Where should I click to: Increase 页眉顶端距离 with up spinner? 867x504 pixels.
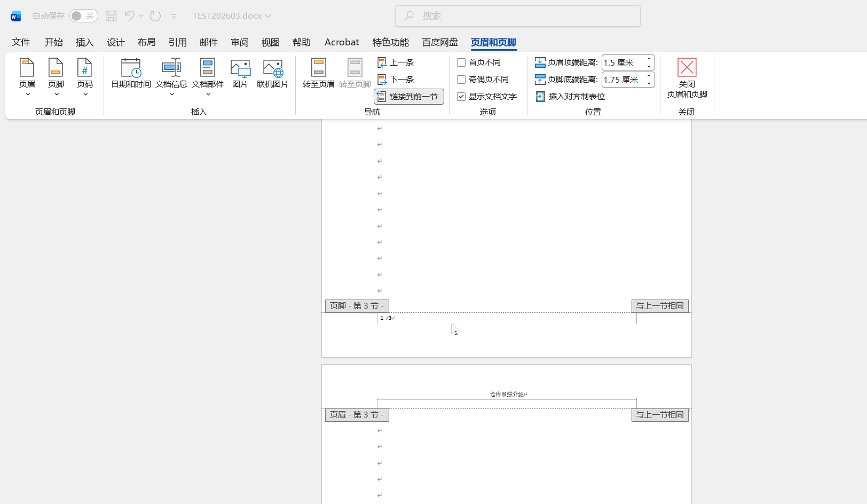pos(649,59)
